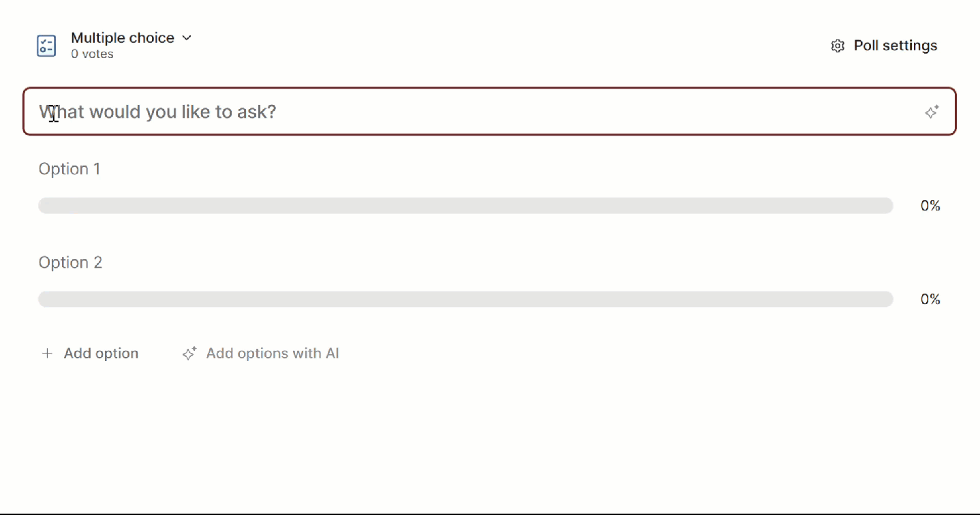980x515 pixels.
Task: Expand the chevron beside Multiple choice
Action: click(187, 38)
